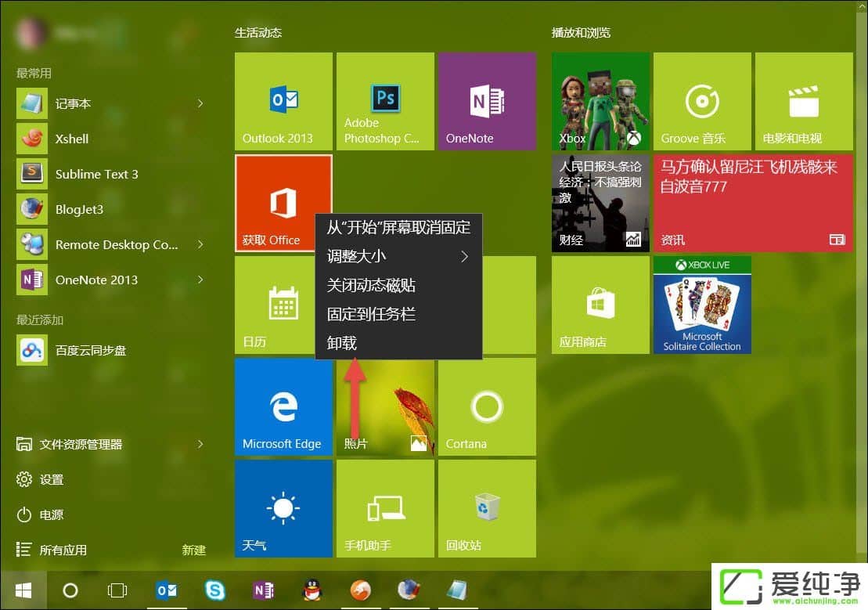Screen dimensions: 868x610
Task: Click Skype on the taskbar
Action: click(x=214, y=590)
